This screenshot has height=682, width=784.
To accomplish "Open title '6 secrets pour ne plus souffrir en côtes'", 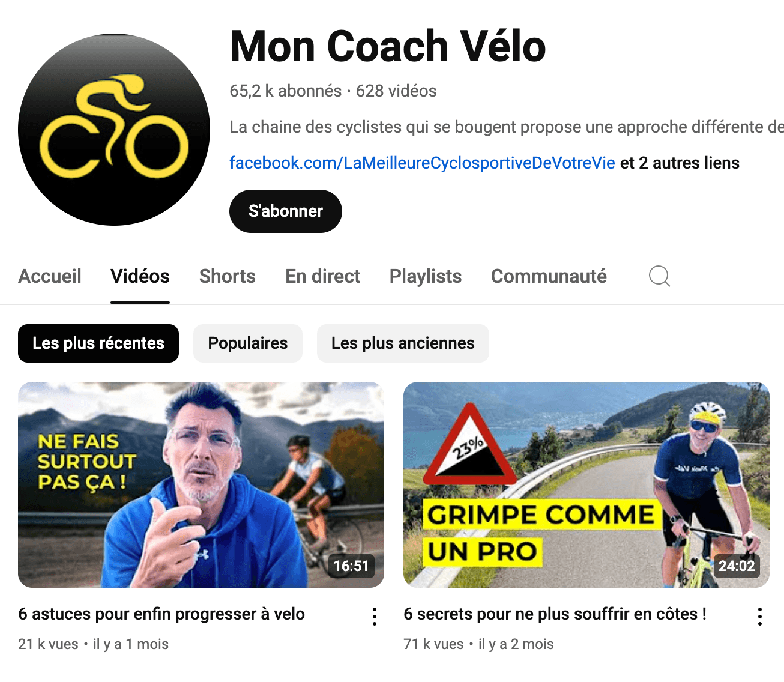I will (555, 614).
